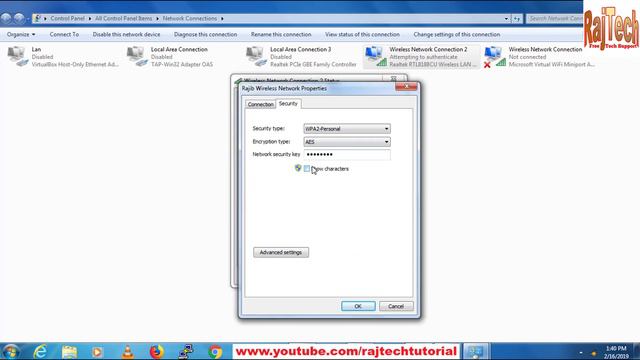
Task: Confirm with the OK button
Action: [x=358, y=306]
